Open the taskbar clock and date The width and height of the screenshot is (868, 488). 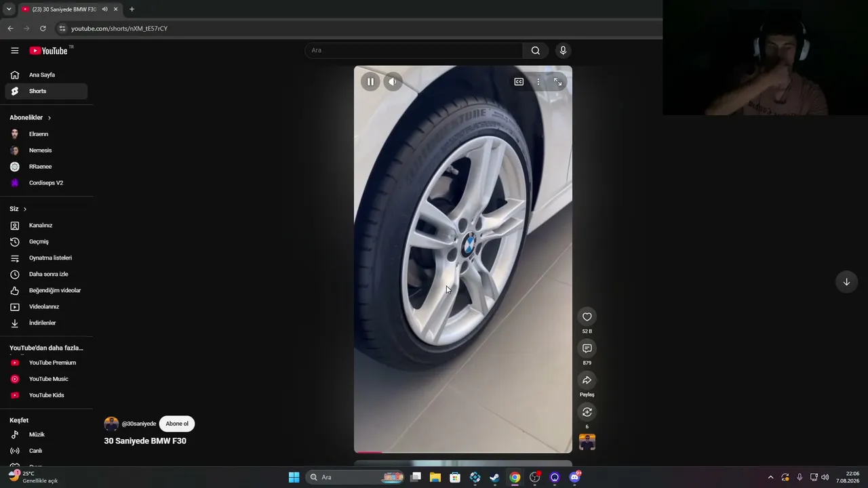848,477
